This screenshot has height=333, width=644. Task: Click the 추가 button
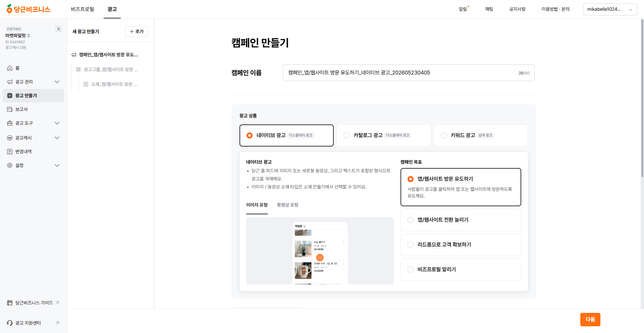coord(137,32)
